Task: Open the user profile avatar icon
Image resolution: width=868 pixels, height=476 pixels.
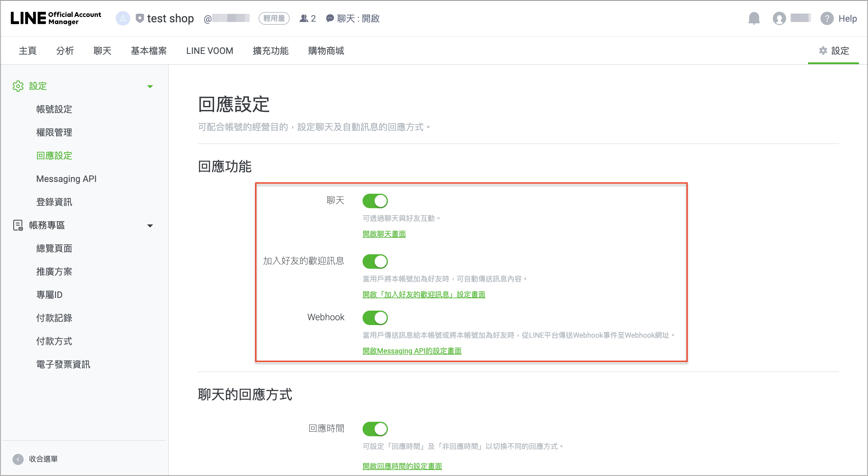Action: [x=779, y=19]
